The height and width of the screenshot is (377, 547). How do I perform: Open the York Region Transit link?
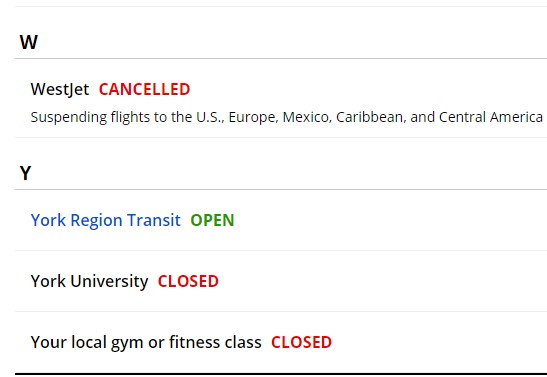pos(106,220)
